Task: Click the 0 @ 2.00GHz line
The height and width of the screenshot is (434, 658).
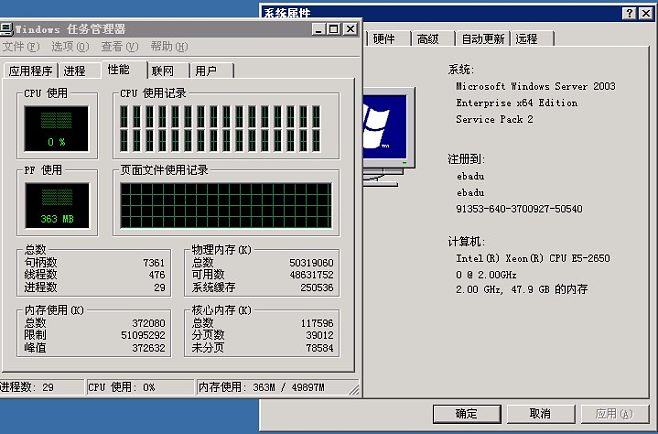Action: point(486,275)
